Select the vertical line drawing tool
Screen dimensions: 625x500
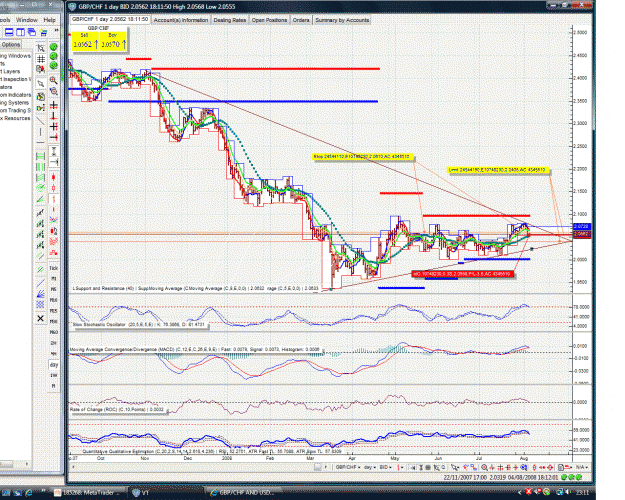pyautogui.click(x=41, y=132)
